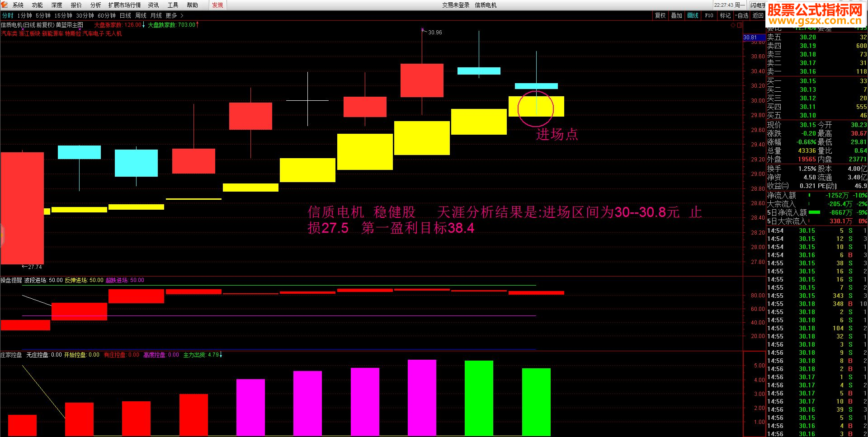
Task: Open the 深度 menu
Action: pyautogui.click(x=57, y=5)
